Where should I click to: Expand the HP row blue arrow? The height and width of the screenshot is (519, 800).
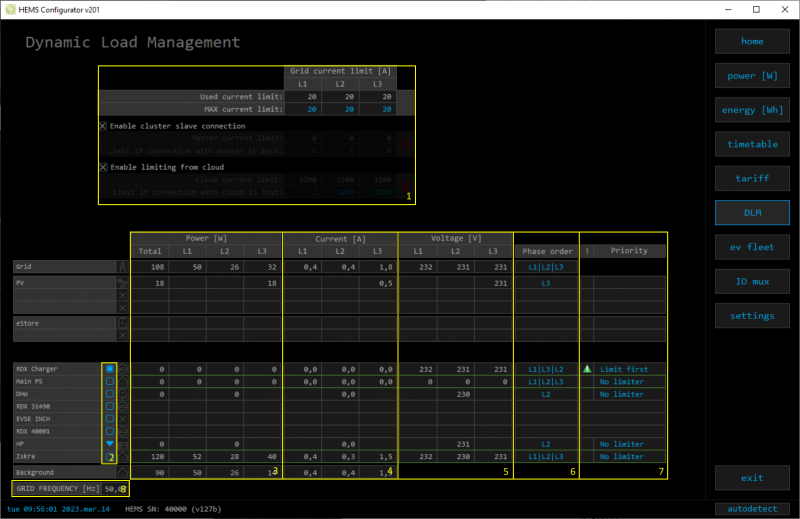click(x=109, y=443)
